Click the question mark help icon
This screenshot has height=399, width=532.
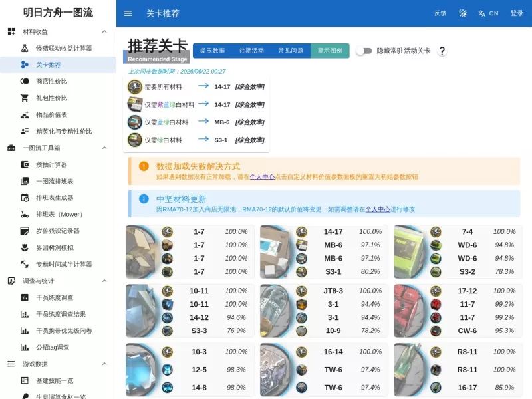point(442,51)
